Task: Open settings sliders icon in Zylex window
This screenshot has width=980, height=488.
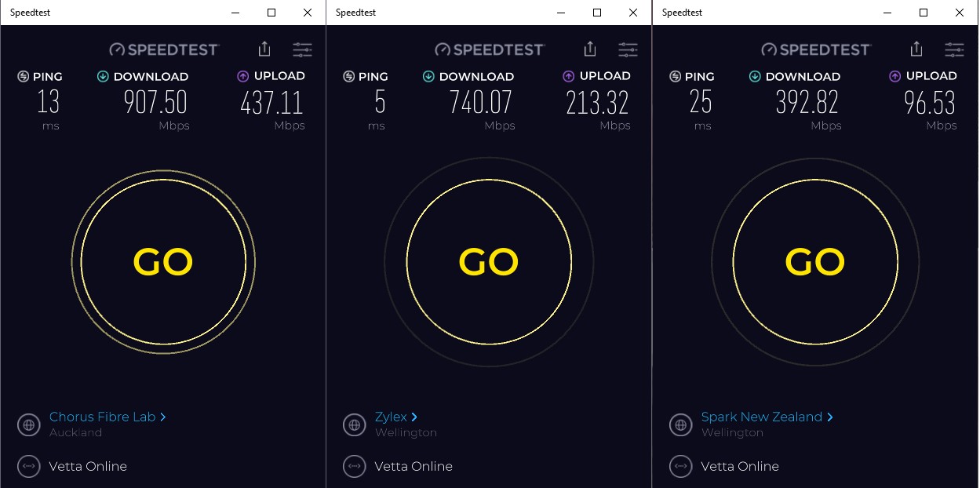Action: coord(628,49)
